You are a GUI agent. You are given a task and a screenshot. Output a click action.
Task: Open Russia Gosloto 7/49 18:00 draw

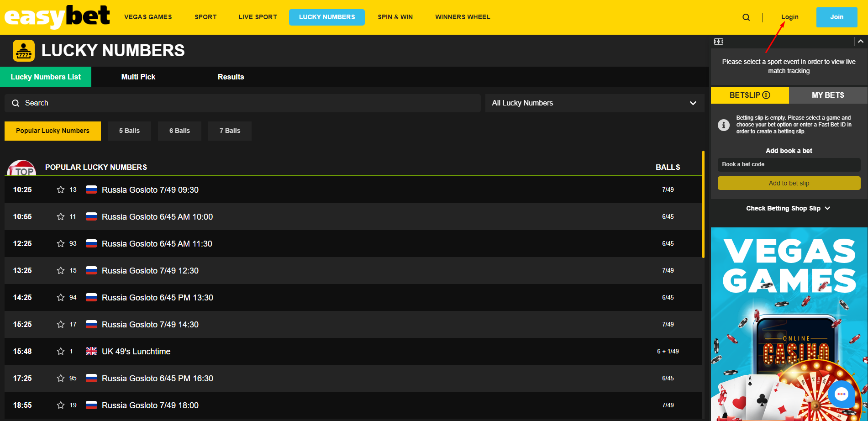(353, 405)
